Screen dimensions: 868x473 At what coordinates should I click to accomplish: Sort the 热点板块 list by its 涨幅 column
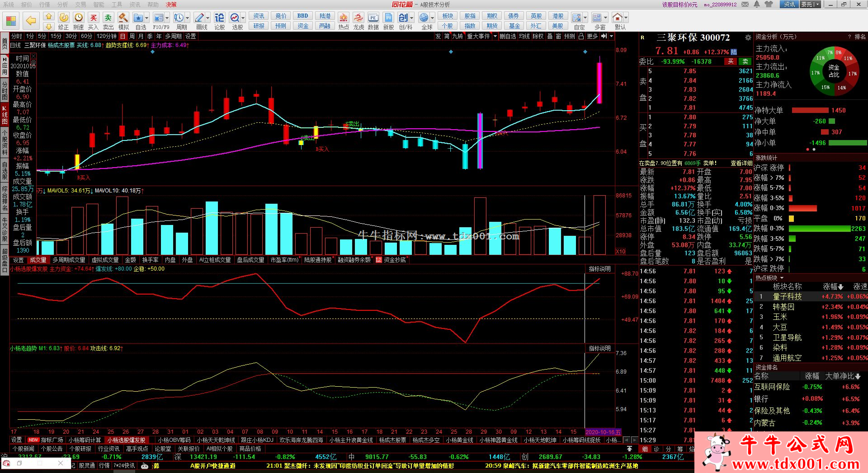coord(833,286)
